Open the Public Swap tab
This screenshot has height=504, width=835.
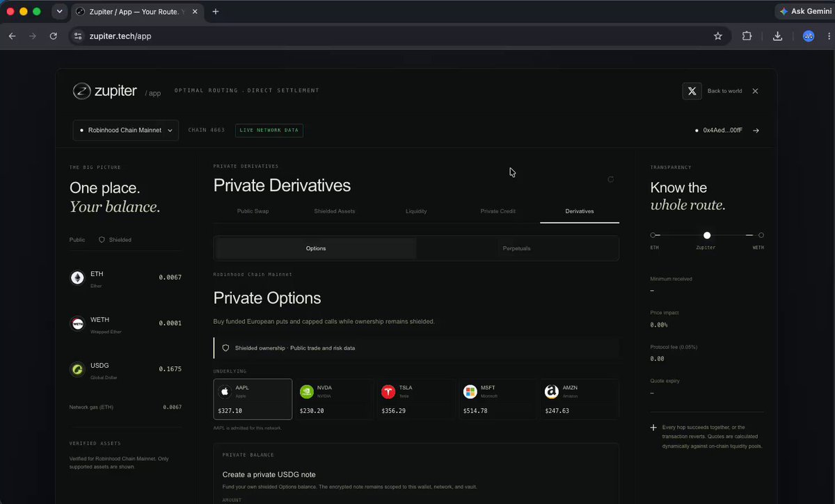coord(253,211)
